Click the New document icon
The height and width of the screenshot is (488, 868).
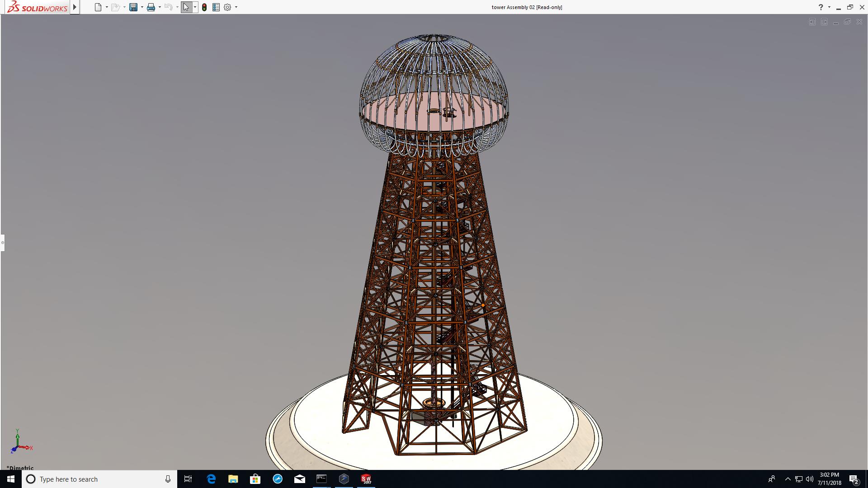98,7
